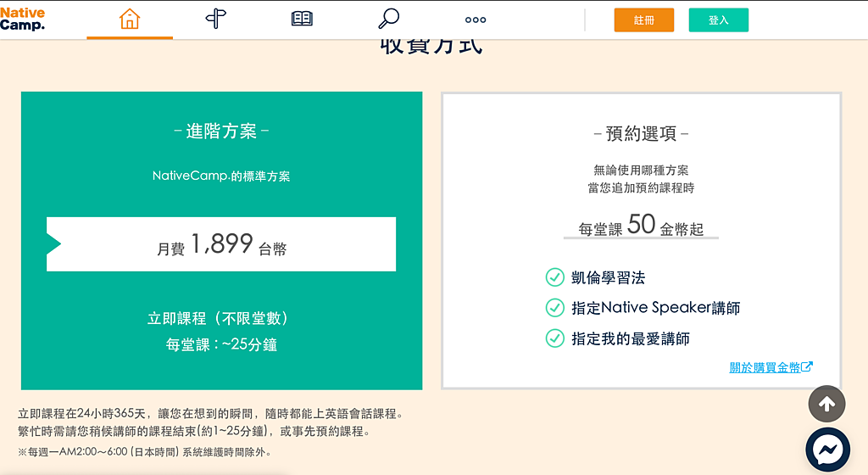The width and height of the screenshot is (868, 475).
Task: Click the checkmark beside 指定Native Speaker講師
Action: point(554,307)
